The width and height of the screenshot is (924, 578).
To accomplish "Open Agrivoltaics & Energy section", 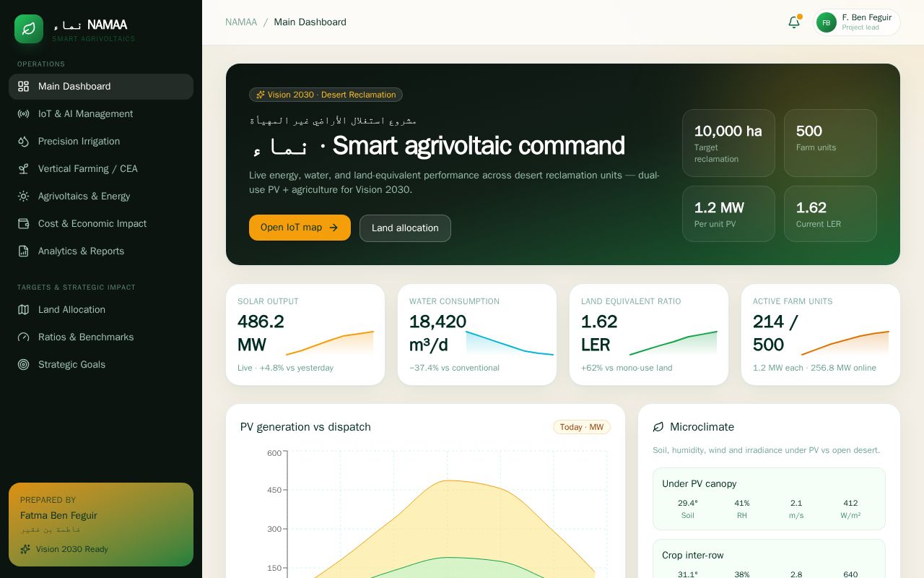I will [101, 196].
